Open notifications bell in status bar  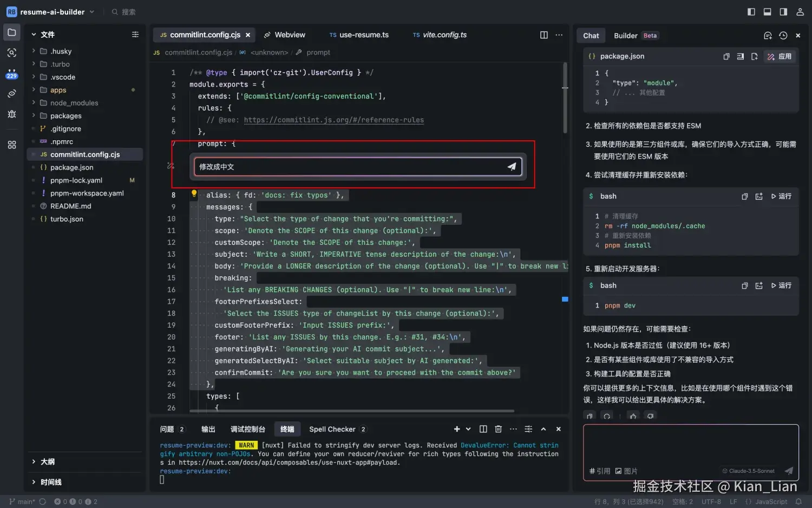tap(798, 502)
